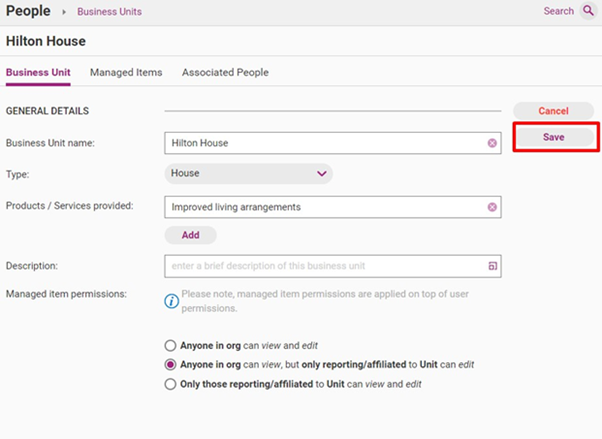Click Add under Products / Services
Screen dimensions: 602x439
tap(190, 235)
